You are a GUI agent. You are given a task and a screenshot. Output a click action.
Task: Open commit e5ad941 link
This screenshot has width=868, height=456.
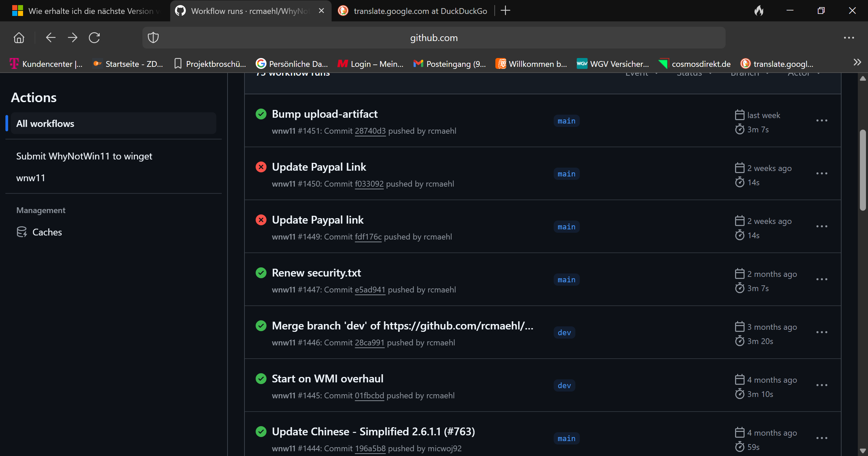[370, 290]
